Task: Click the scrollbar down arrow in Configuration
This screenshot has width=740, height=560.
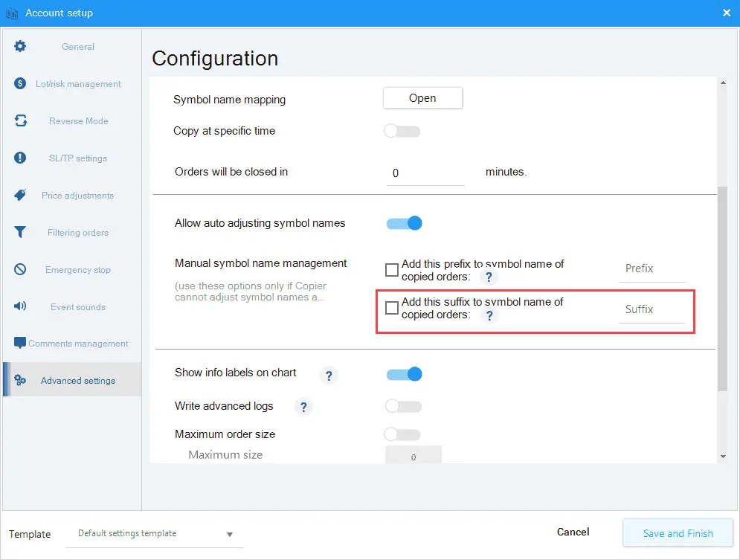Action: click(x=723, y=457)
